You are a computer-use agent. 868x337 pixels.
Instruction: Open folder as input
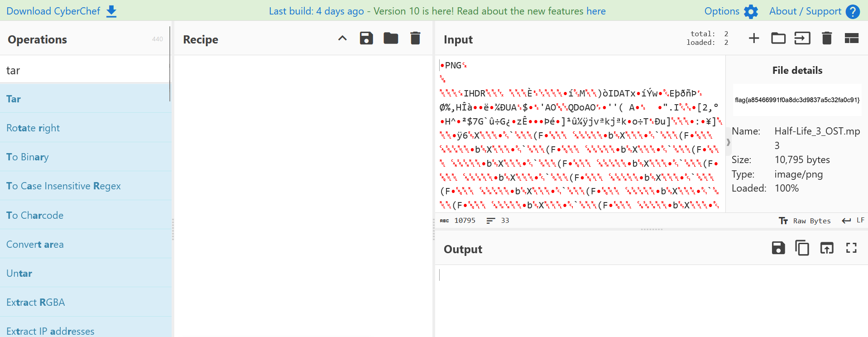click(x=778, y=39)
